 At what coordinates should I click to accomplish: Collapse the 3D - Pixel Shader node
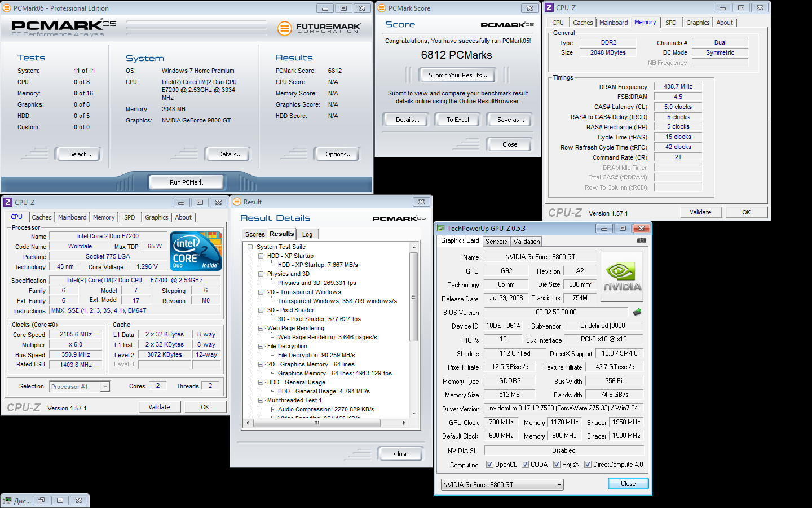(x=261, y=310)
